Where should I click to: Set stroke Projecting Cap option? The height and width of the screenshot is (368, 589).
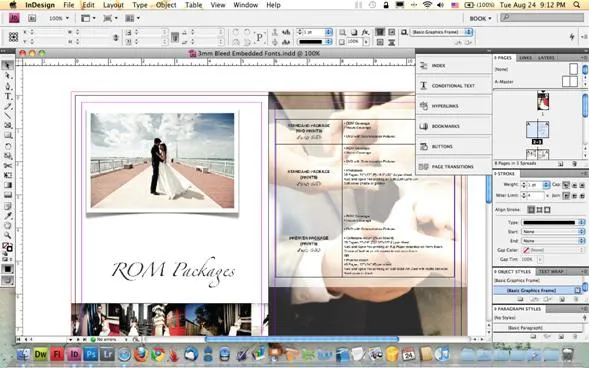coord(582,185)
